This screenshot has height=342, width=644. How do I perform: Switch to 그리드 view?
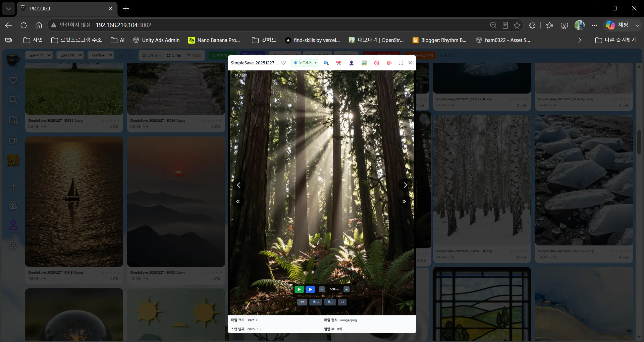coord(174,55)
